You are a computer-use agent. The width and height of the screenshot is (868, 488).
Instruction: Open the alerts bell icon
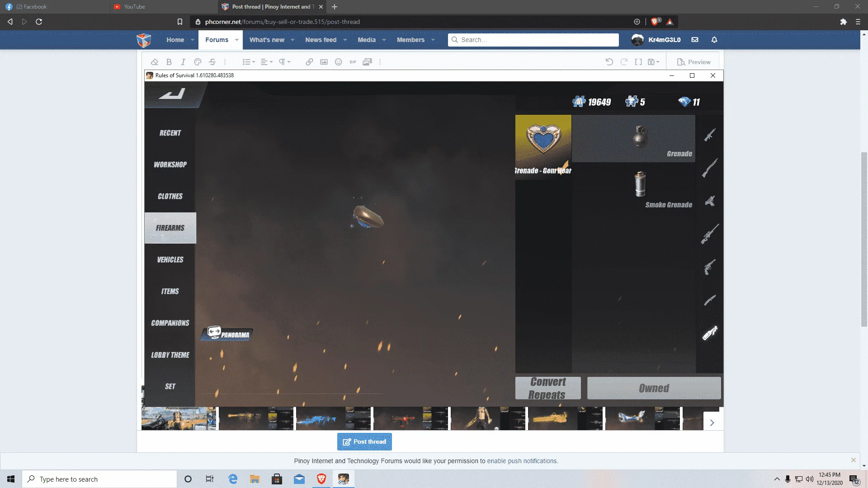714,40
